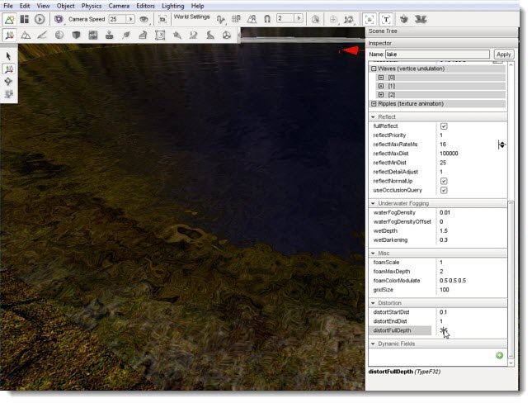Select the Terrain Painter tool
Viewport: 532px width, 403px height.
coord(42,35)
